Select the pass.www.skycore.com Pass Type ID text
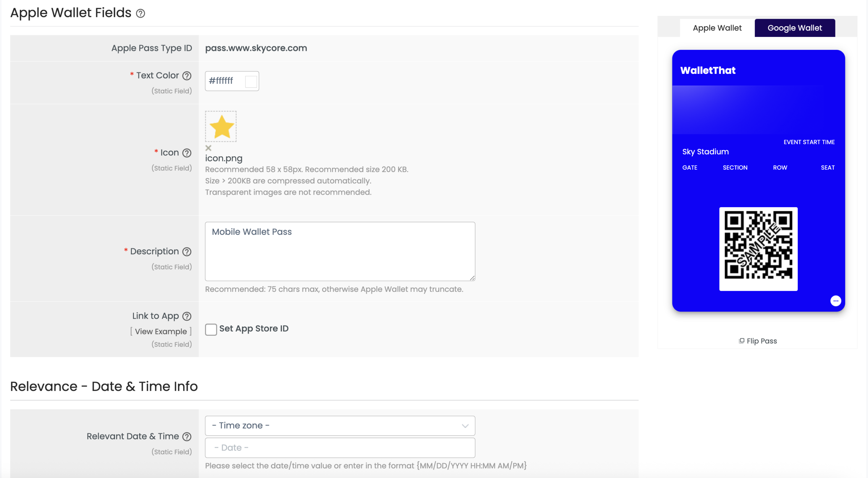Viewport: 868px width, 478px height. point(256,48)
